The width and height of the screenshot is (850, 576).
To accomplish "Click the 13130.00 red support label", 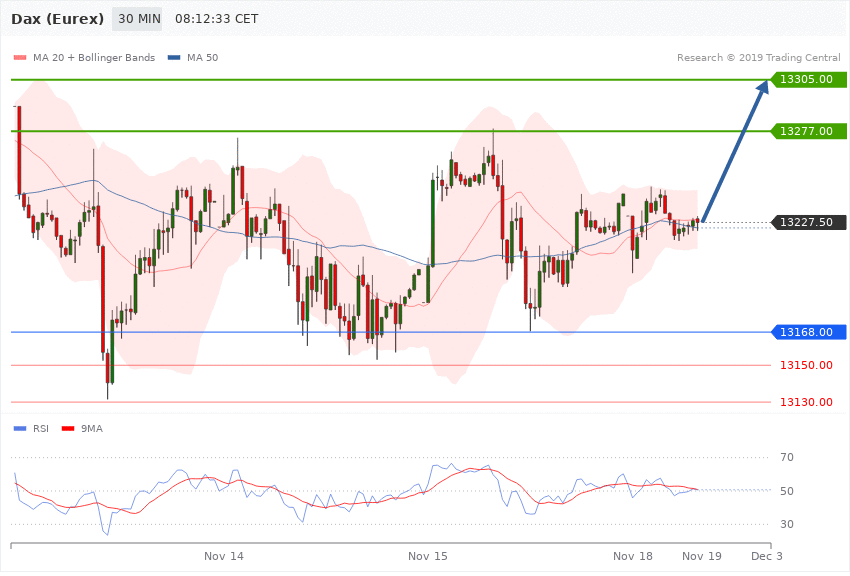I will pyautogui.click(x=806, y=402).
